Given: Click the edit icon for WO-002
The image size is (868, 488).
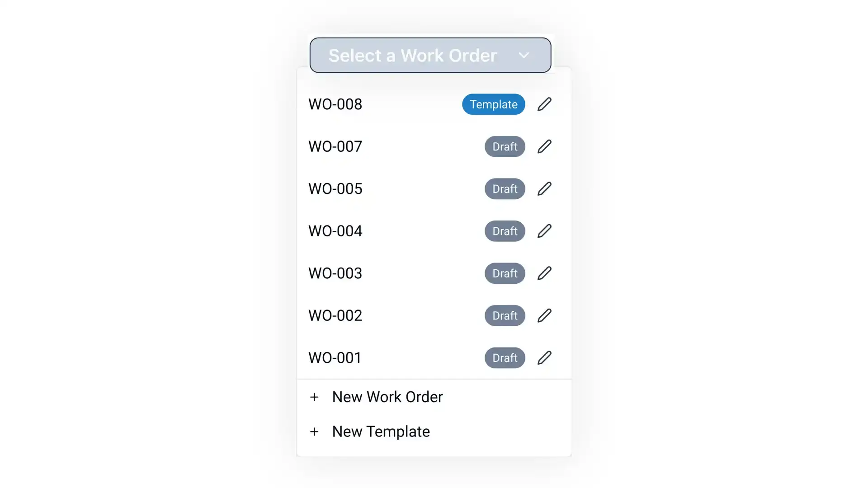Looking at the screenshot, I should [x=544, y=315].
